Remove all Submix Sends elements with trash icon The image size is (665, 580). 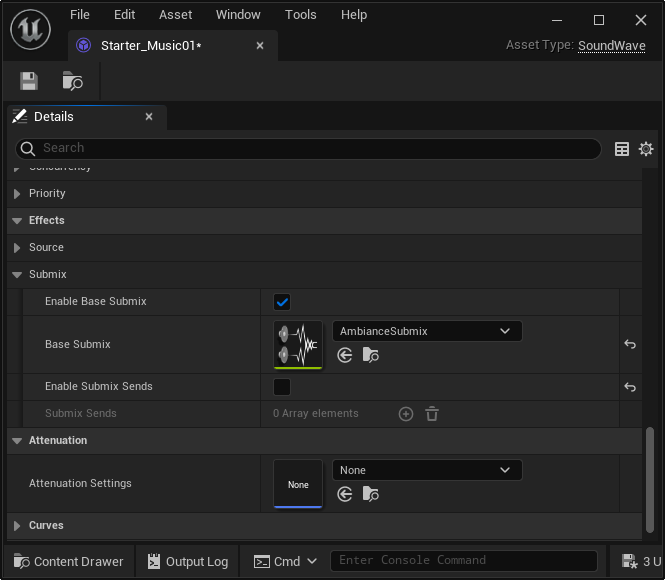click(x=432, y=414)
